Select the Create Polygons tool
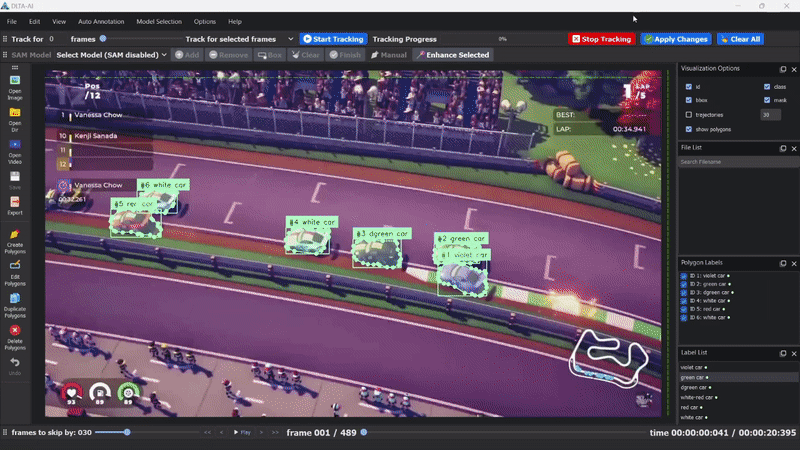Screen dimensions: 800x450 15,234
